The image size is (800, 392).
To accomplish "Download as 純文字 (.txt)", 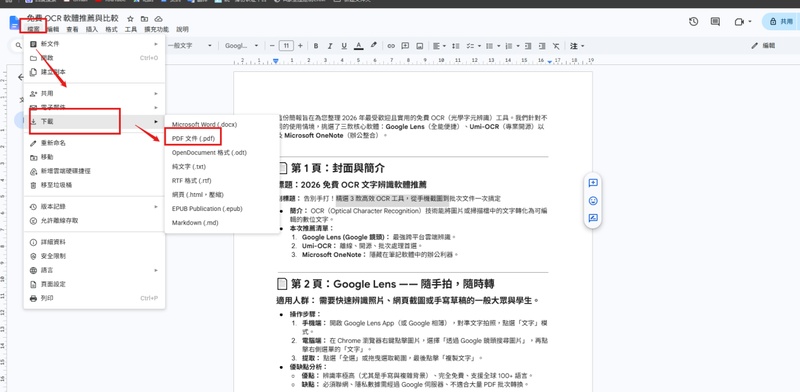I will click(222, 166).
